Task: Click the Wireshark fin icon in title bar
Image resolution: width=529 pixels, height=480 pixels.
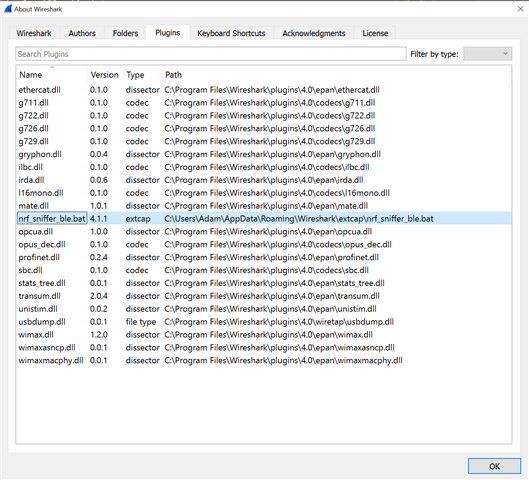Action: tap(8, 9)
